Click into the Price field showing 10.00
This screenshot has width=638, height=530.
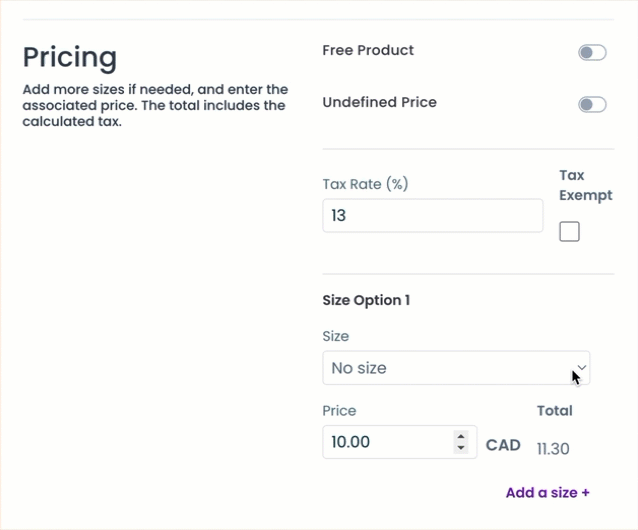point(385,442)
